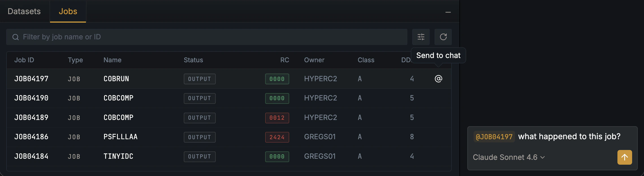This screenshot has height=176, width=644.
Task: Sort by Owner column header
Action: pos(314,60)
